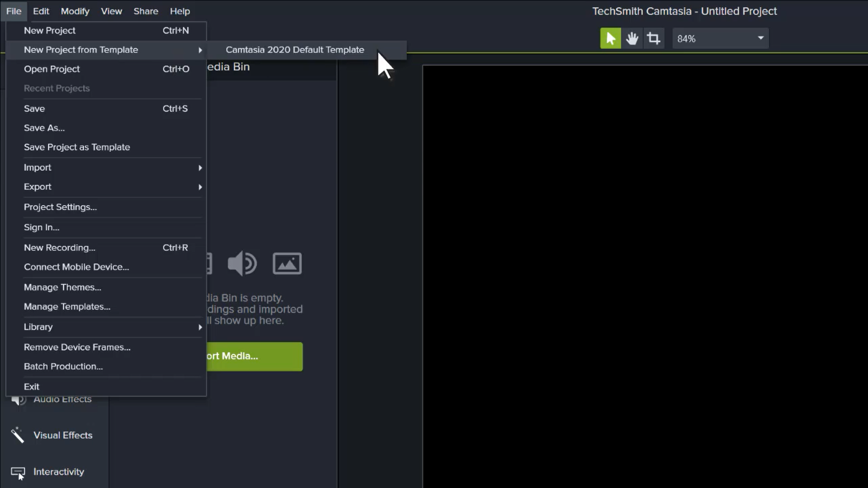This screenshot has width=868, height=488.
Task: Click the black canvas preview area
Action: 645,277
